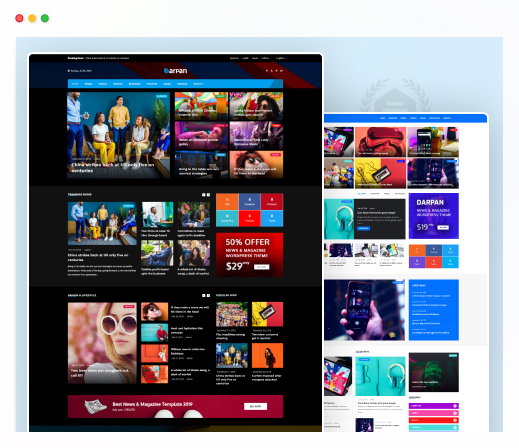Viewport: 519px width, 448px height.
Task: Open the bright red YouTube tile in dark template
Action: pyautogui.click(x=249, y=218)
